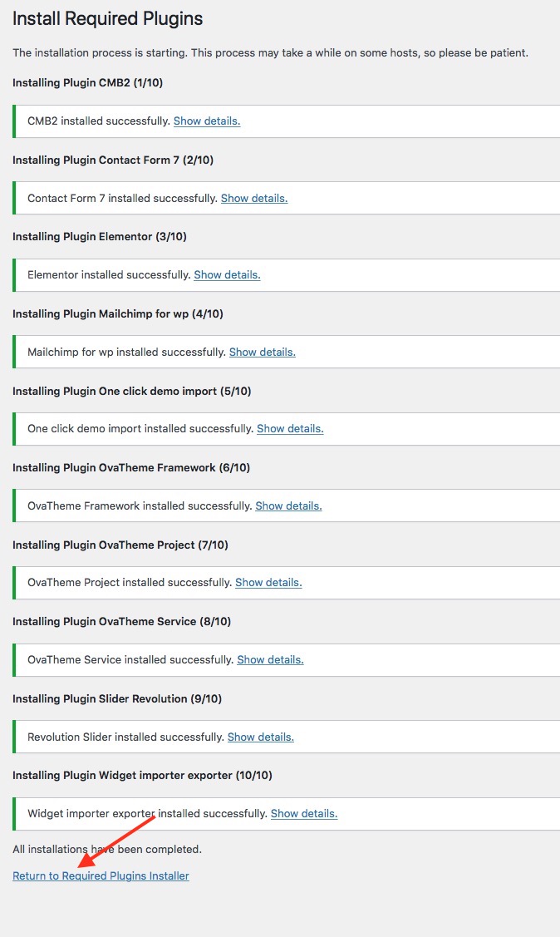
Task: Show details for OvaTheme Project
Action: tap(268, 583)
